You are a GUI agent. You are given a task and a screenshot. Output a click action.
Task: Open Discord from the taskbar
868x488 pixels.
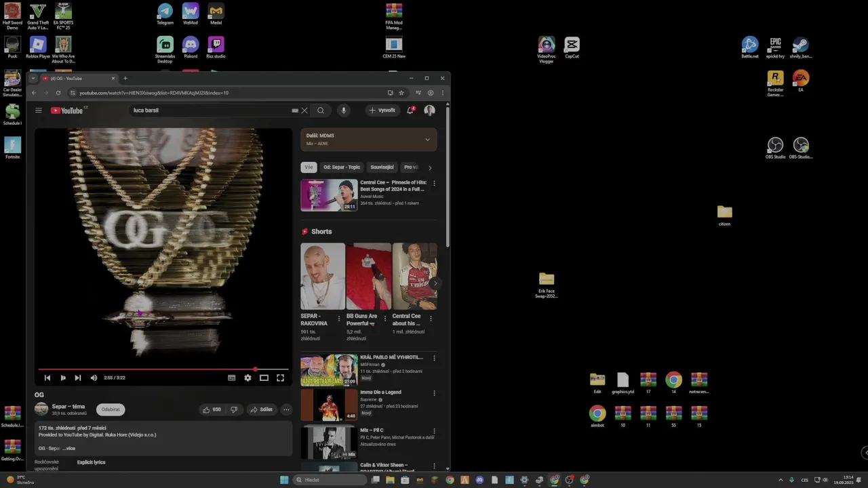[479, 480]
